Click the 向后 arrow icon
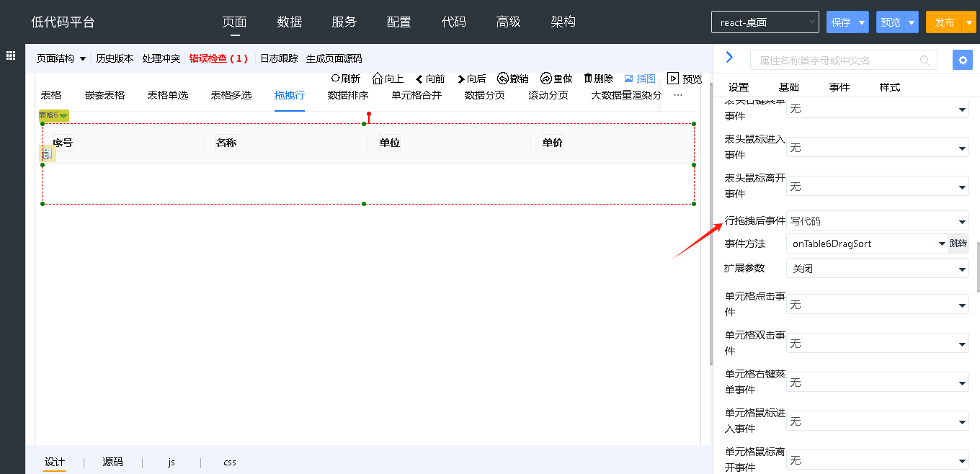The width and height of the screenshot is (980, 474). [461, 79]
